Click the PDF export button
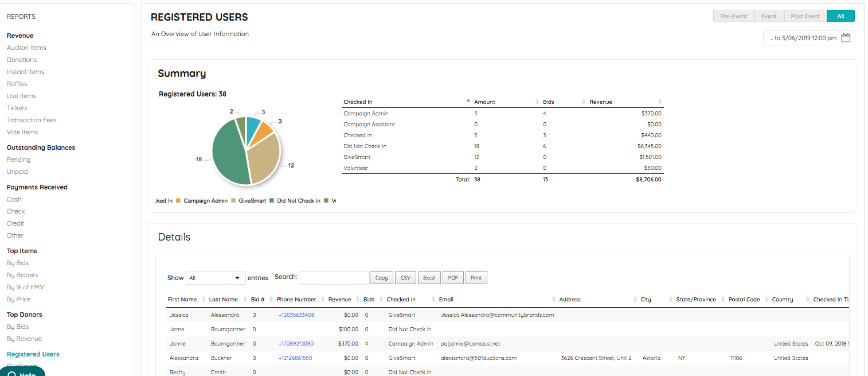Screen dimensions: 868x376 [x=453, y=278]
